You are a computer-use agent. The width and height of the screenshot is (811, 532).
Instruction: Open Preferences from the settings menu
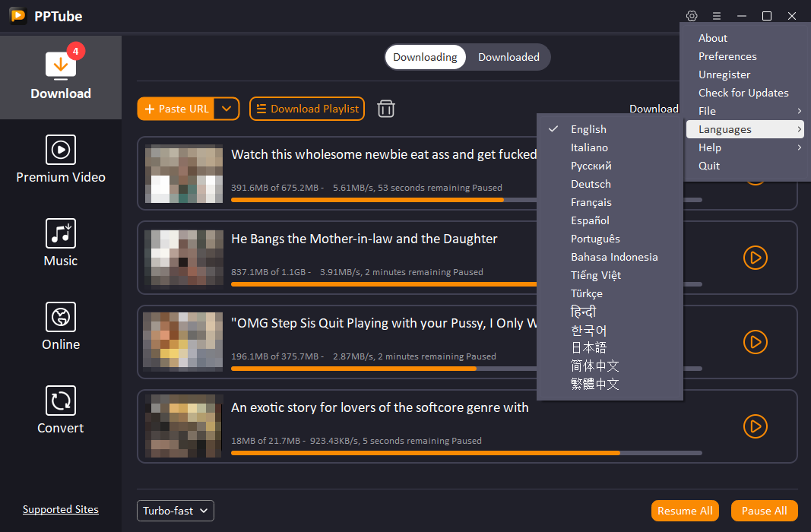point(727,55)
